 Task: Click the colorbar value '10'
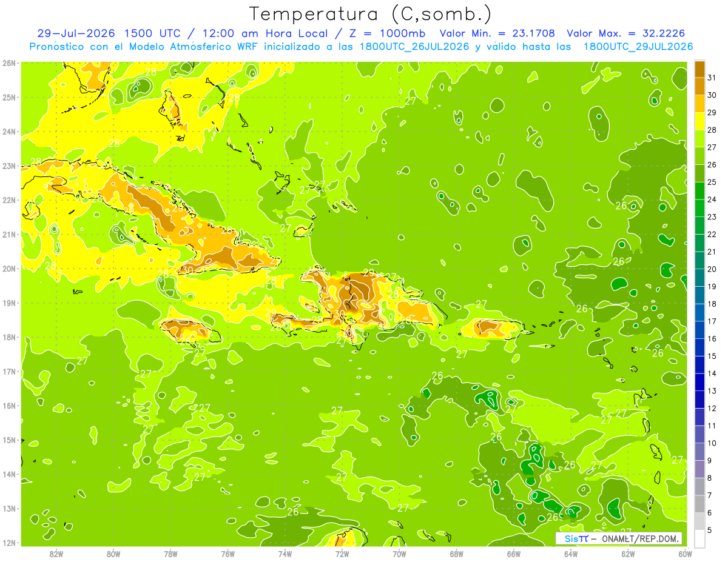[712, 443]
